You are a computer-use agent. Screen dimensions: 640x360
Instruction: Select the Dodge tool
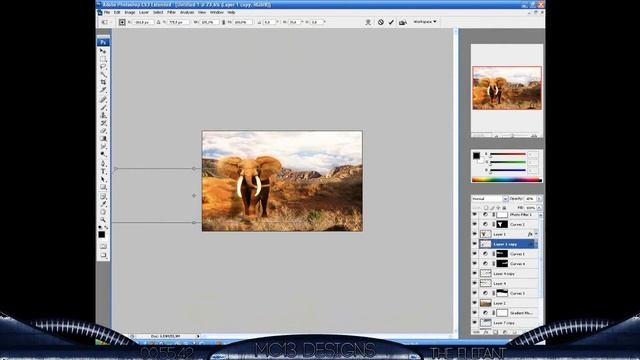pyautogui.click(x=103, y=154)
